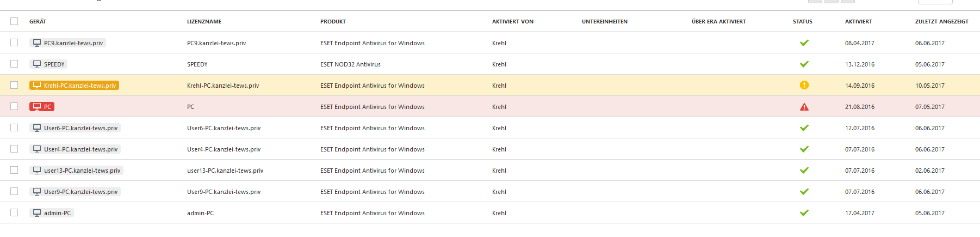
Task: Click the red computer icon for PC device
Action: point(37,107)
